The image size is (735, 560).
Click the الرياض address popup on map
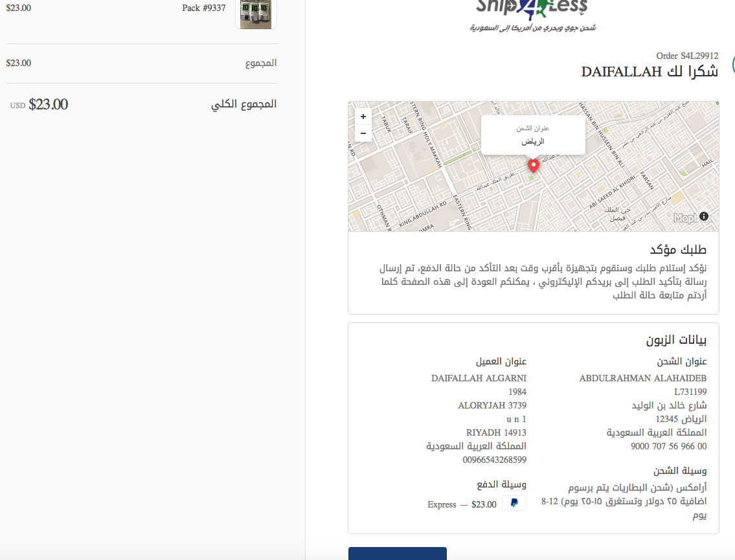coord(533,135)
